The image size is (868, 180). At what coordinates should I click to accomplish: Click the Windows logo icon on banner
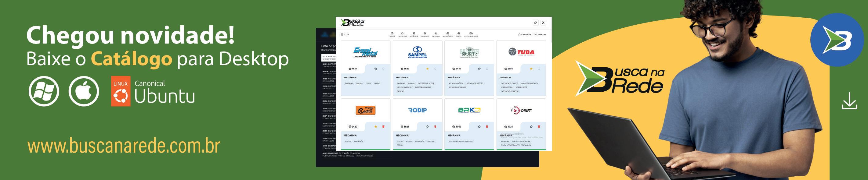pyautogui.click(x=44, y=91)
